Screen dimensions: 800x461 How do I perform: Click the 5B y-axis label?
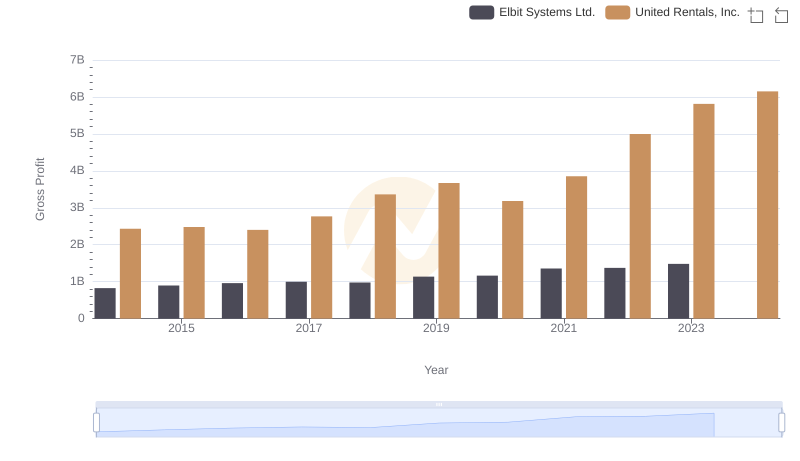tap(77, 134)
